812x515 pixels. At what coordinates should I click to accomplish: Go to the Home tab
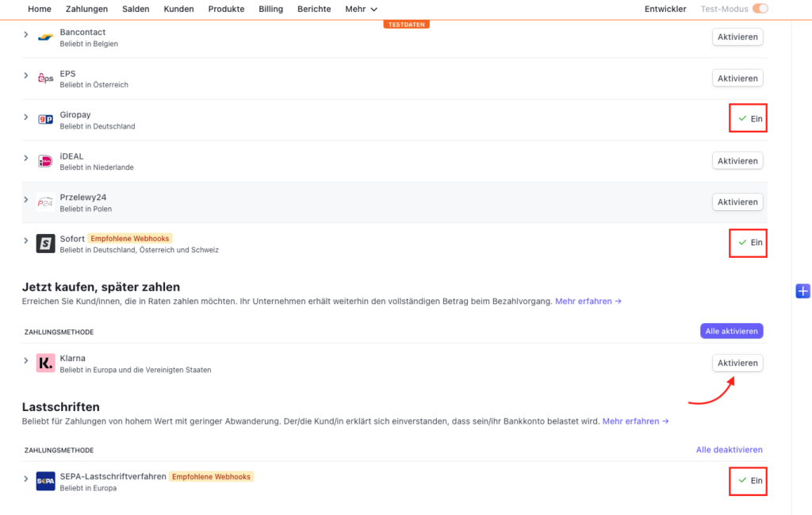tap(40, 9)
